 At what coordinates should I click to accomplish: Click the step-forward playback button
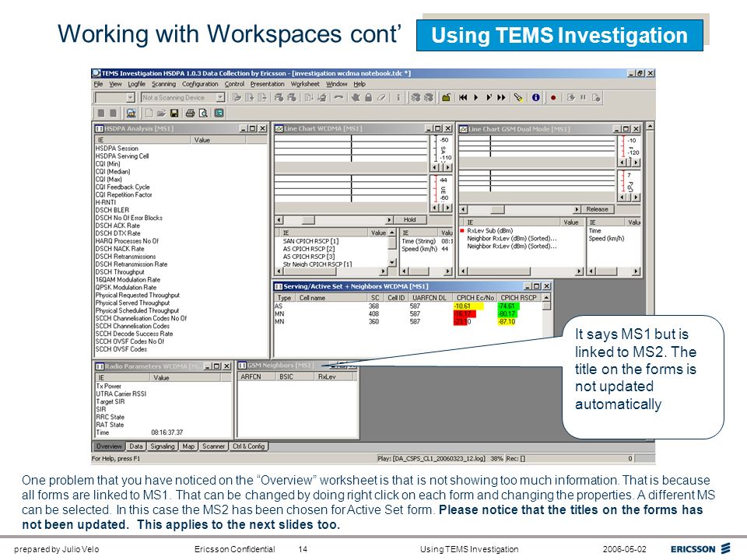coord(489,98)
